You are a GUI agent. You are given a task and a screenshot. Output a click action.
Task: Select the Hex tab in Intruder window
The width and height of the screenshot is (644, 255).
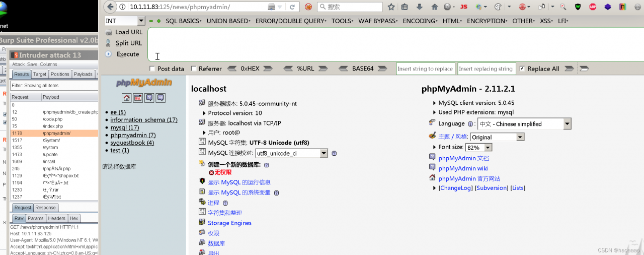[x=73, y=218]
